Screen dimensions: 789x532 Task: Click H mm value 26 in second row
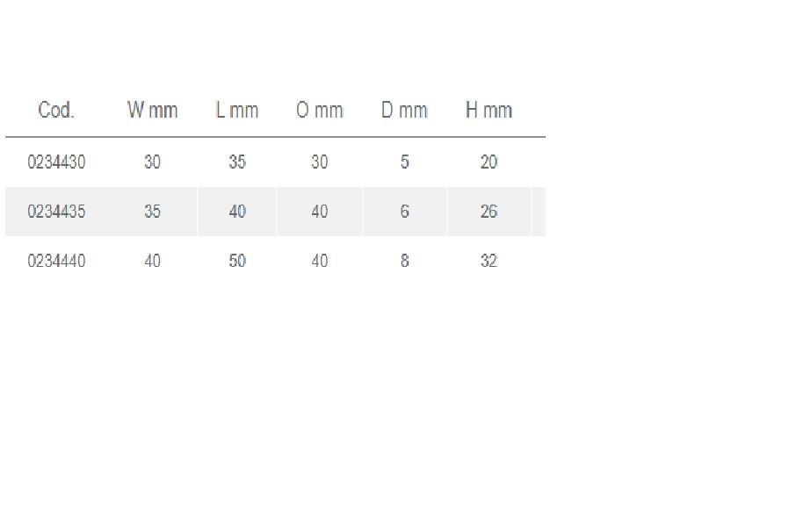tap(489, 212)
